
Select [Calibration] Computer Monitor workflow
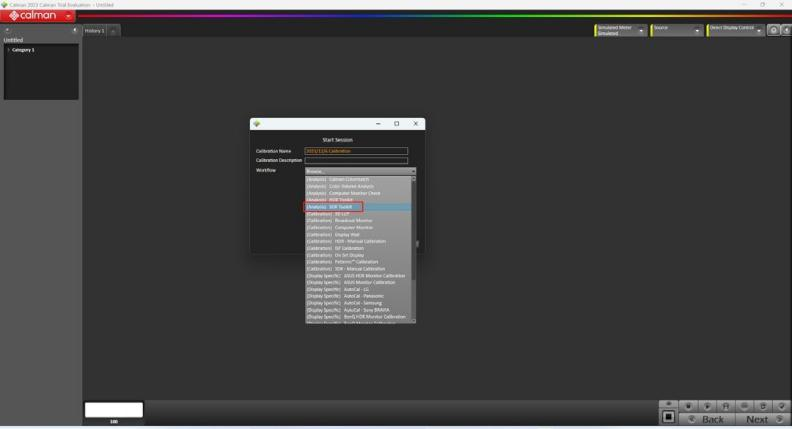pos(358,228)
